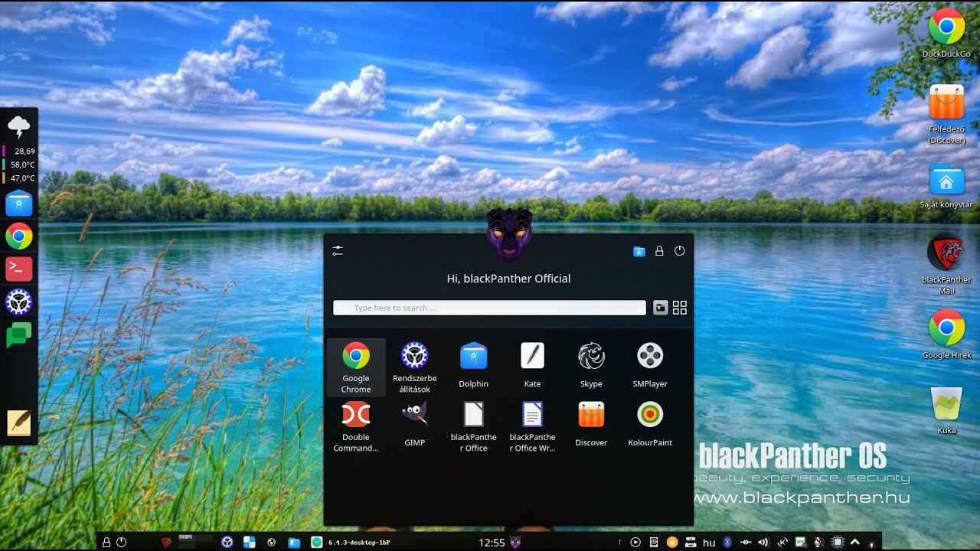Open green chat app in left dock
980x551 pixels.
pyautogui.click(x=19, y=335)
